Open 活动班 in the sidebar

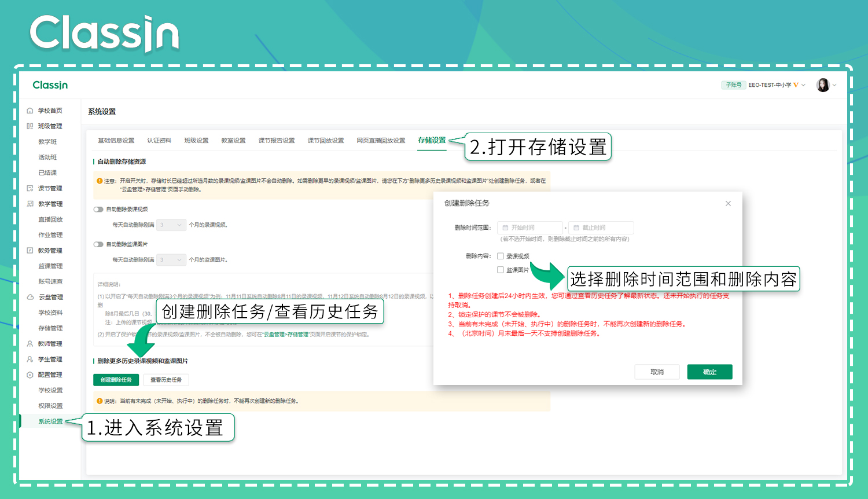(47, 157)
